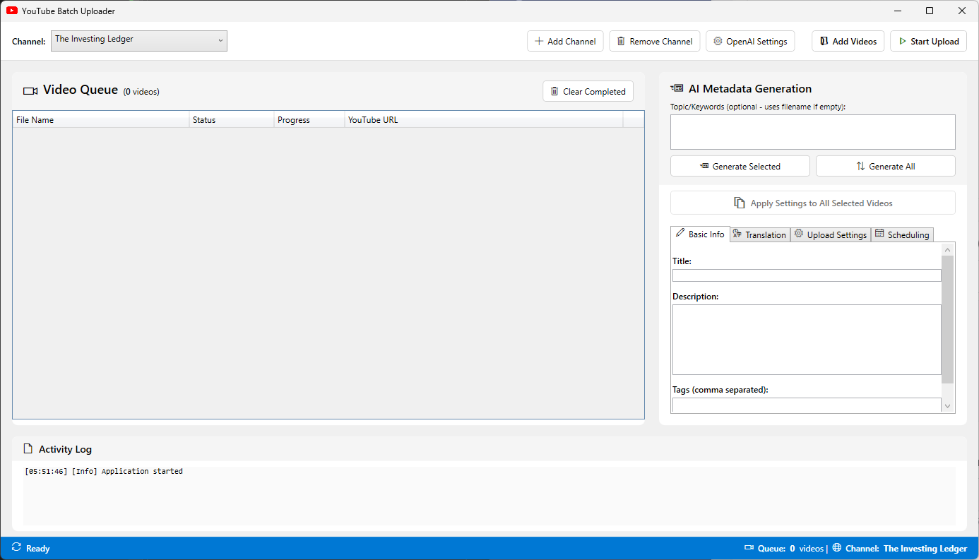Focus the Topic/Keywords text box
Viewport: 979px width, 560px height.
(812, 132)
